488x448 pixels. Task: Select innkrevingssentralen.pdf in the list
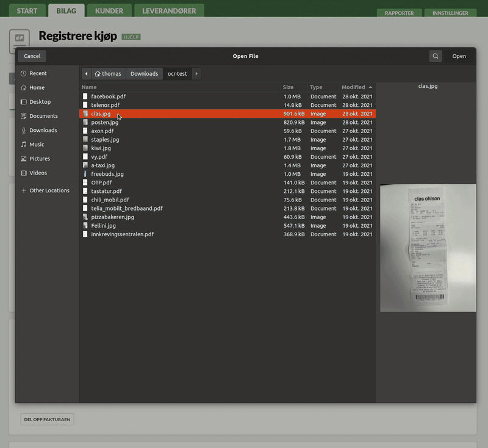(x=228, y=234)
